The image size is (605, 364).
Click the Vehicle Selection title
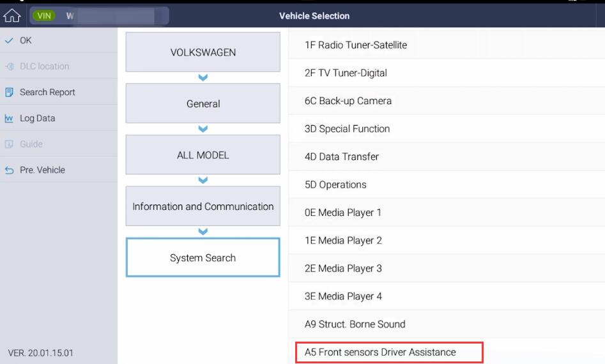click(x=314, y=16)
